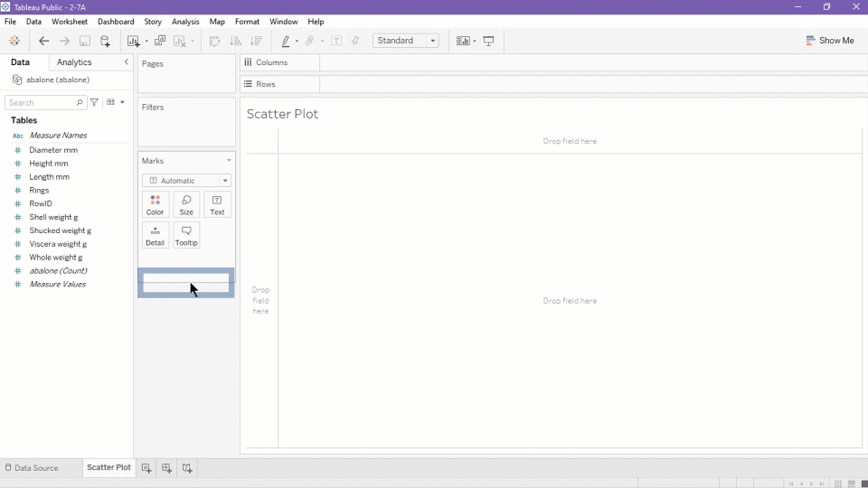Click the Presentation Mode icon
The image size is (868, 488).
[489, 41]
